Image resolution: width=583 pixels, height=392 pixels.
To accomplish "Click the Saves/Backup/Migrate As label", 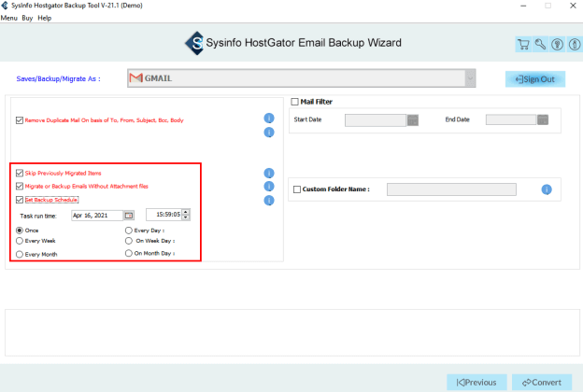I will tap(58, 78).
